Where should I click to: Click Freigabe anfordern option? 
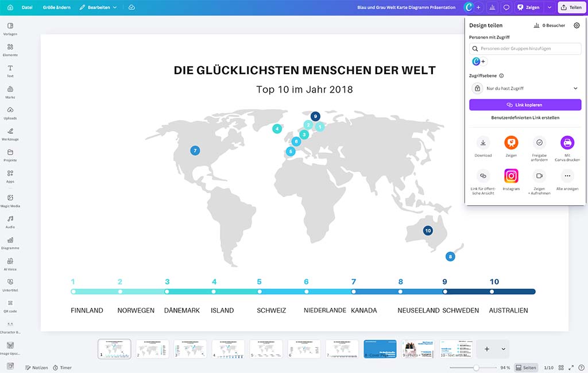coord(539,149)
